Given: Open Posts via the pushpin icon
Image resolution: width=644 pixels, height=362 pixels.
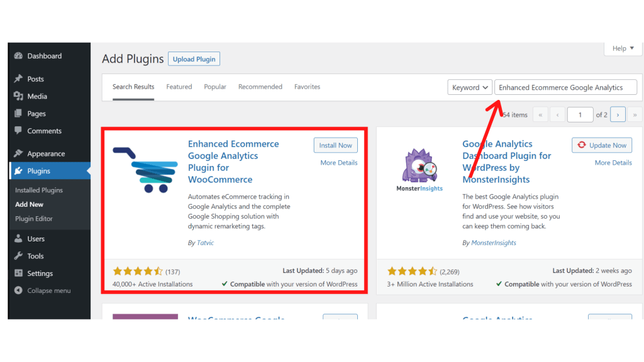Looking at the screenshot, I should point(18,79).
